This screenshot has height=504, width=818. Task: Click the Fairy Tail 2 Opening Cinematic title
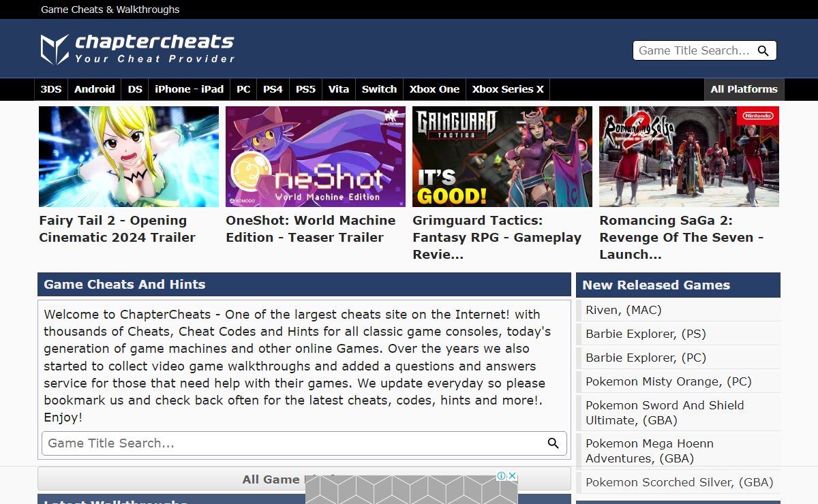pos(117,229)
